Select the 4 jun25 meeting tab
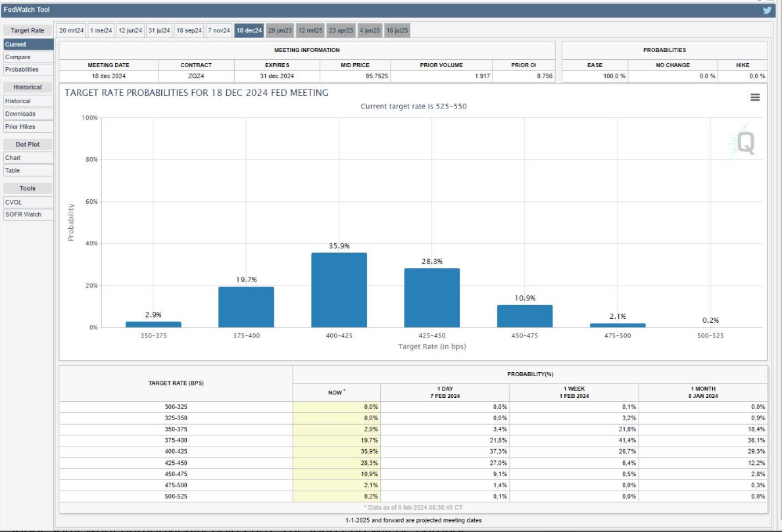The height and width of the screenshot is (532, 782). 370,30
